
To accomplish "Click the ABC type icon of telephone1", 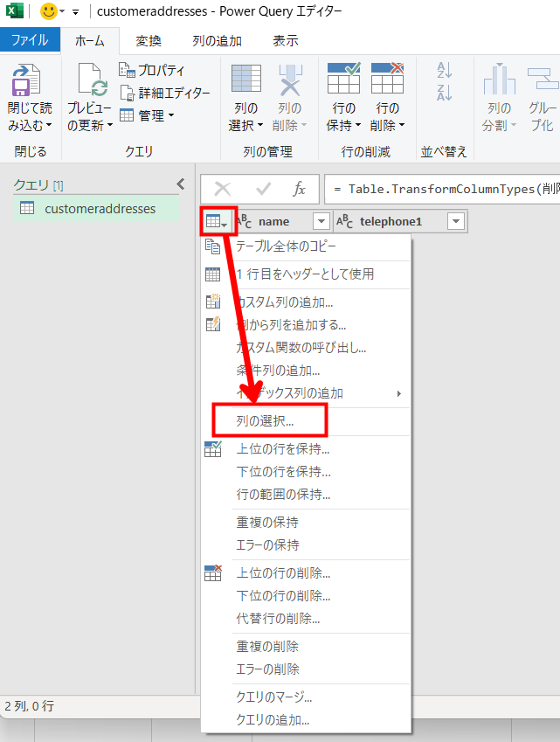I will click(x=344, y=221).
